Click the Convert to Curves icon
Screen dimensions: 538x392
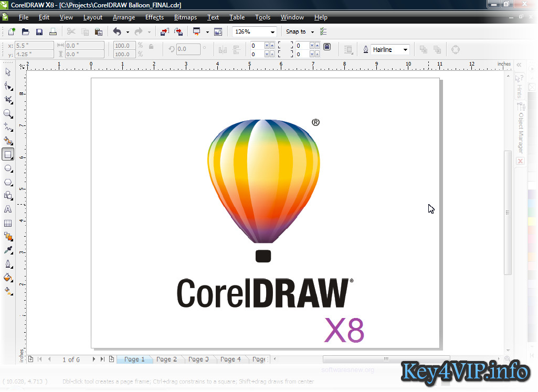pyautogui.click(x=455, y=50)
